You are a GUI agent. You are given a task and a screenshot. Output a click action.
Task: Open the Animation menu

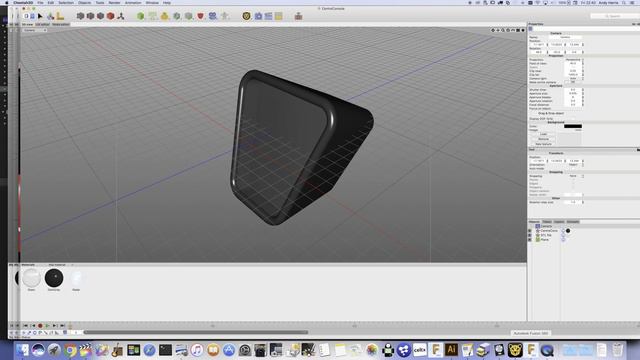coord(133,2)
